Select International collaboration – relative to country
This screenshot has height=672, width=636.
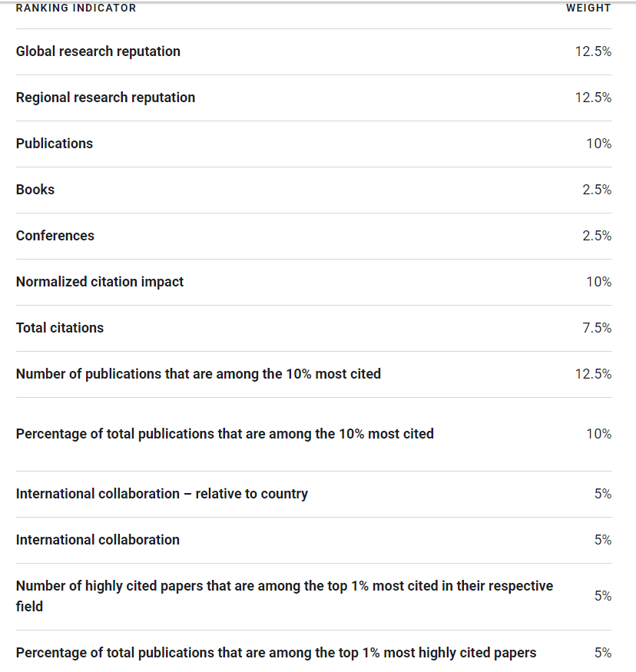(x=161, y=494)
